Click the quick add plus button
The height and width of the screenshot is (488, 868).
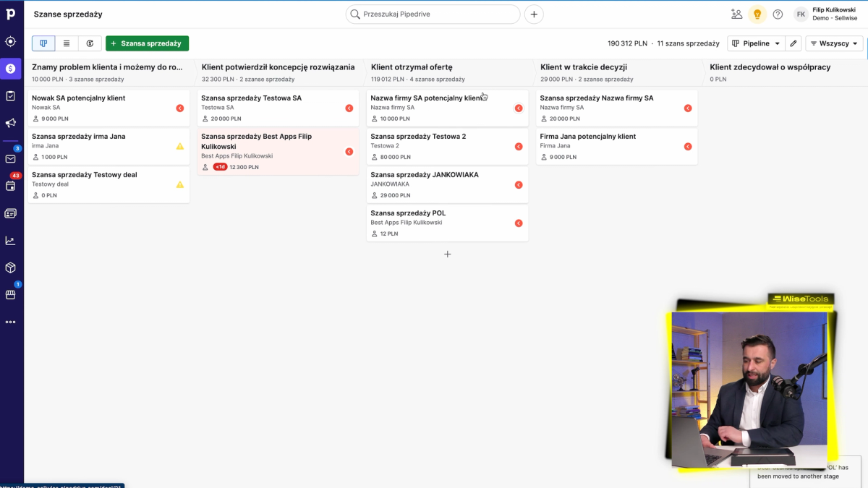pyautogui.click(x=534, y=14)
